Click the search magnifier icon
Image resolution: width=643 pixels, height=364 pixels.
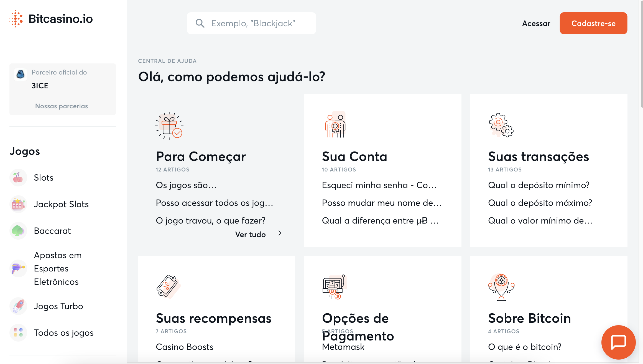200,23
